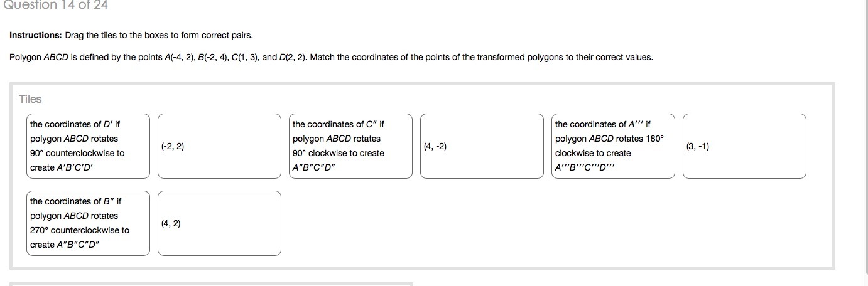Image resolution: width=868 pixels, height=286 pixels.
Task: Click the Tiles panel heading
Action: (30, 99)
